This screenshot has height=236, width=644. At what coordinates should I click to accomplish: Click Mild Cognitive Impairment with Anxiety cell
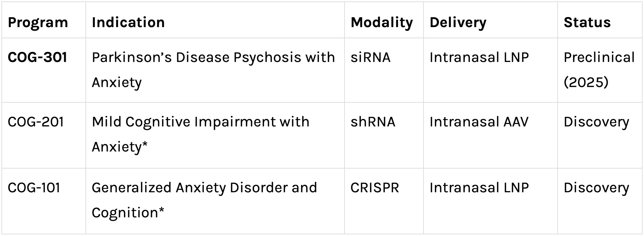(x=215, y=135)
